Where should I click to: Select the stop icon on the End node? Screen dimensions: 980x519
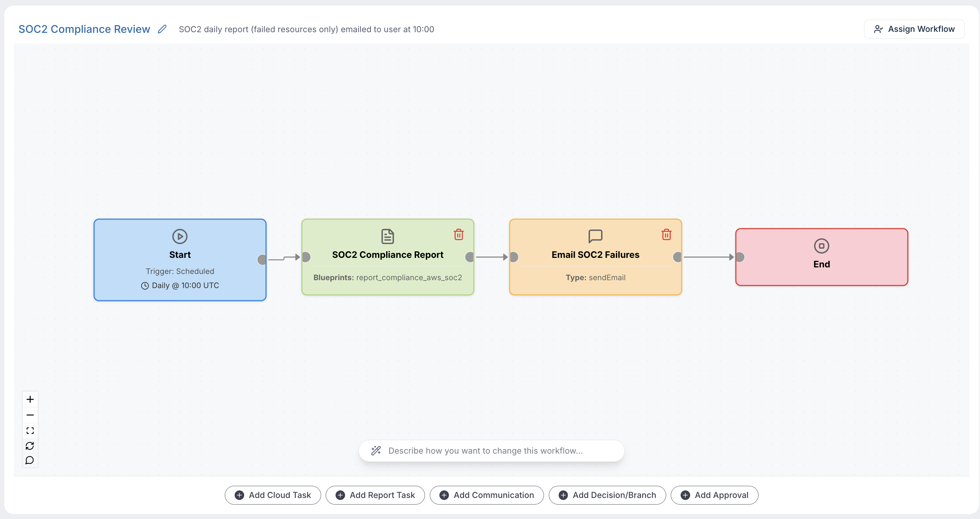click(x=821, y=246)
